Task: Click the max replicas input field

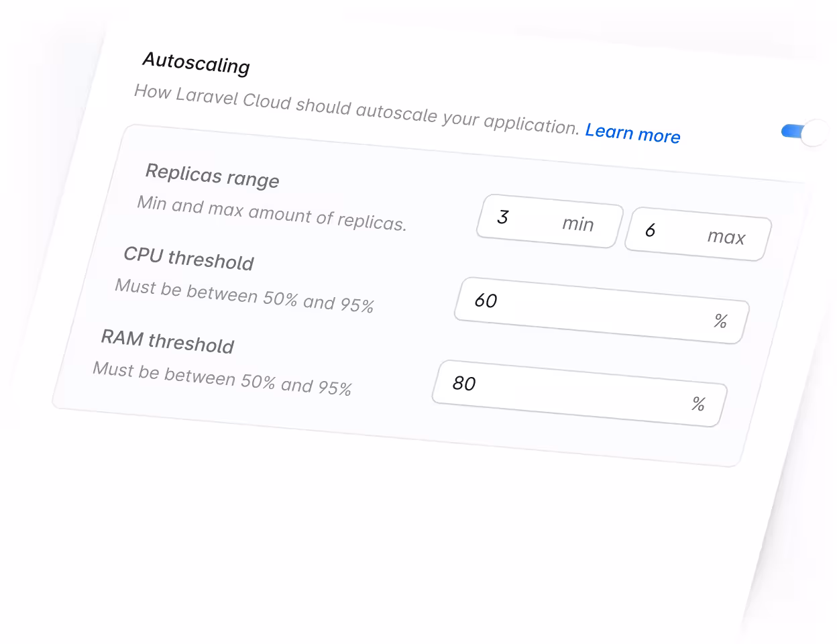Action: (x=697, y=236)
